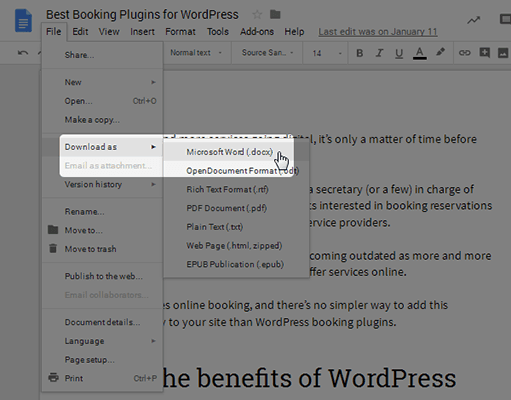This screenshot has width=511, height=400.
Task: Expand the New submenu
Action: pos(102,82)
